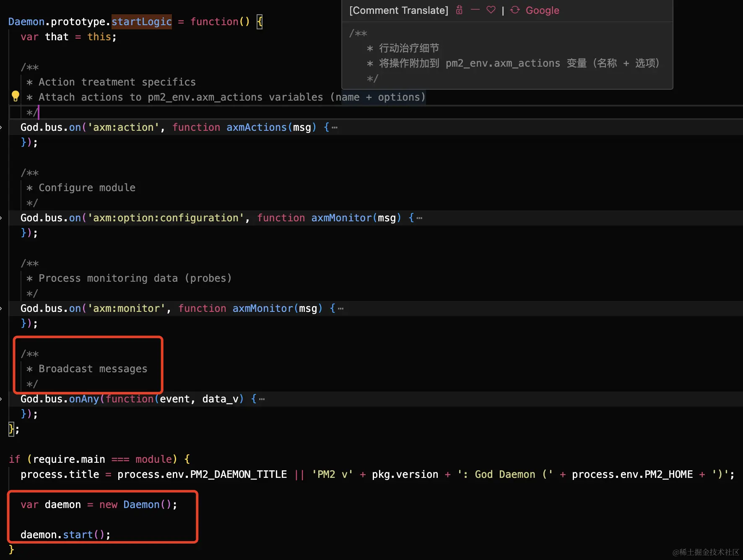Click the event parameter in onAny callback
This screenshot has width=743, height=560.
175,399
